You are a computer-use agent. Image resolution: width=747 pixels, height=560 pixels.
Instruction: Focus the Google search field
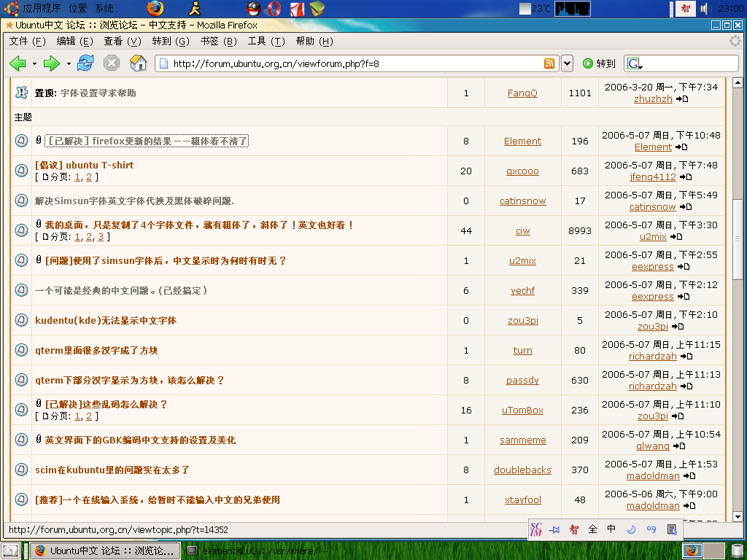(690, 63)
